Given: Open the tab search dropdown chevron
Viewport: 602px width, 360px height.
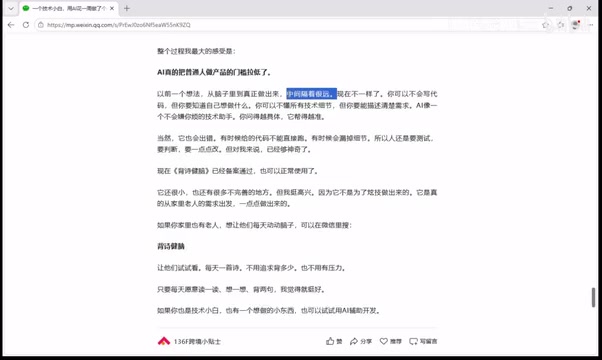Looking at the screenshot, I should [x=11, y=8].
